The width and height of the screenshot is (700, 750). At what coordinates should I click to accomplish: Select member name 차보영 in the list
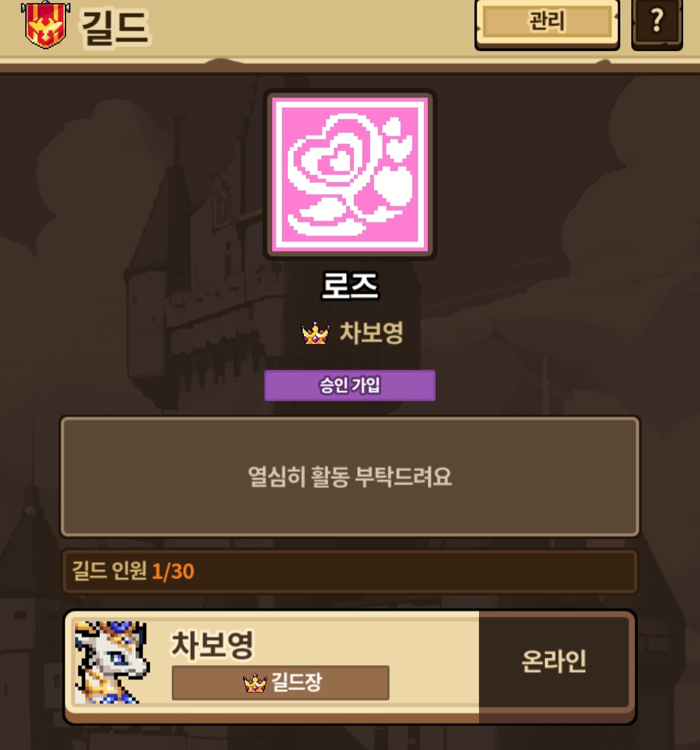pos(213,644)
